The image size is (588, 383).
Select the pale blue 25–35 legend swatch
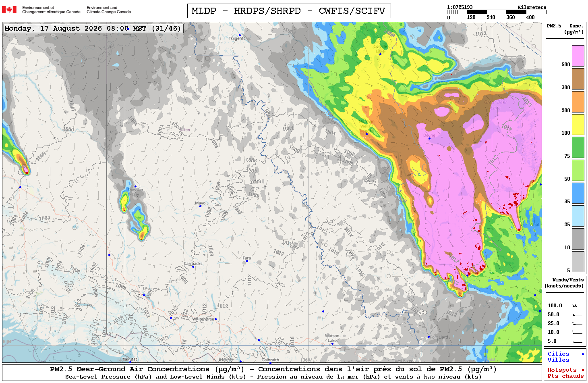[x=578, y=216]
